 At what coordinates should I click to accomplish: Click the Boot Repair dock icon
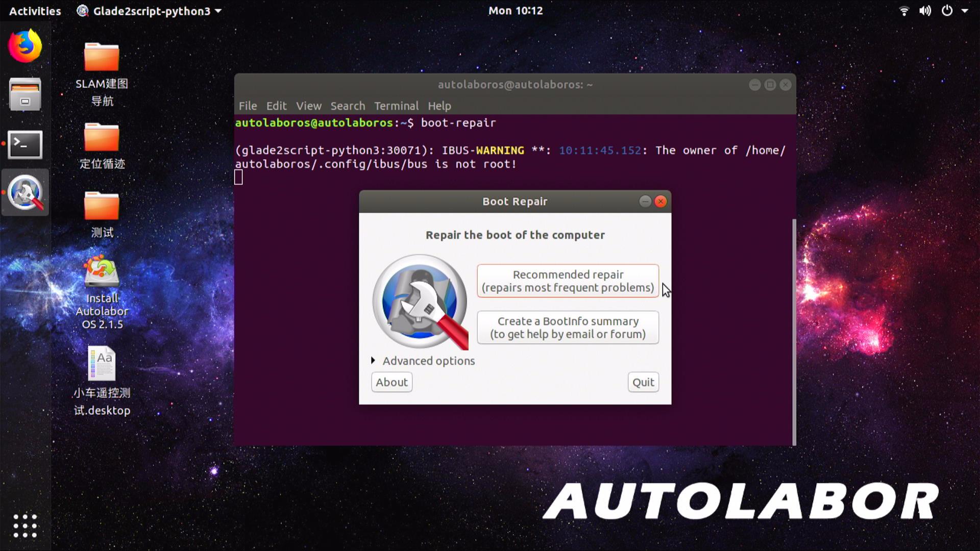24,193
